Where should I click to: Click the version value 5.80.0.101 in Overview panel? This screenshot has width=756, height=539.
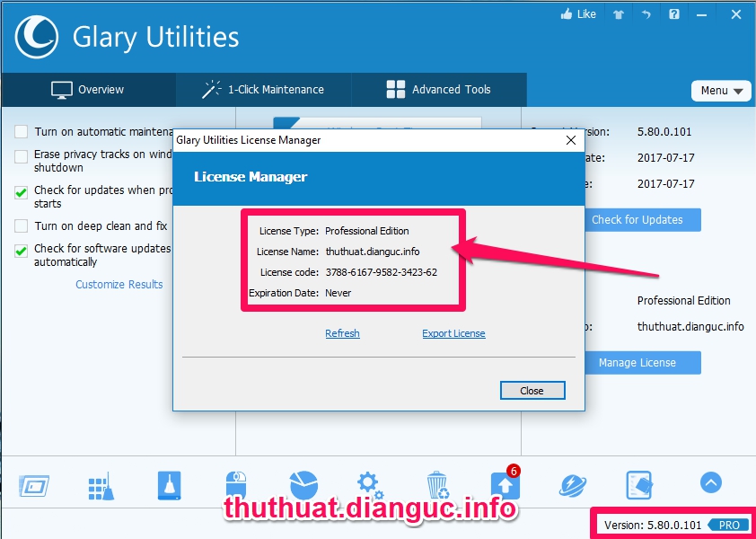pyautogui.click(x=664, y=132)
